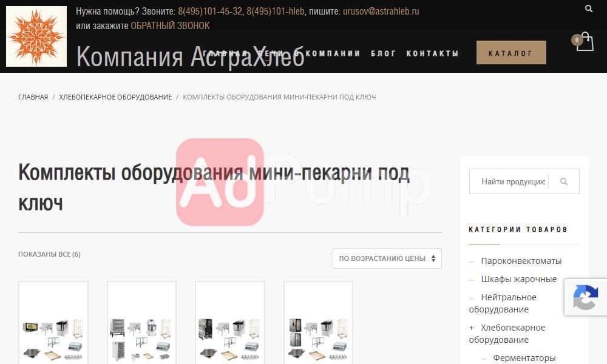The width and height of the screenshot is (607, 364).
Task: Open the second mini-bakery kit thumbnail
Action: click(x=141, y=323)
